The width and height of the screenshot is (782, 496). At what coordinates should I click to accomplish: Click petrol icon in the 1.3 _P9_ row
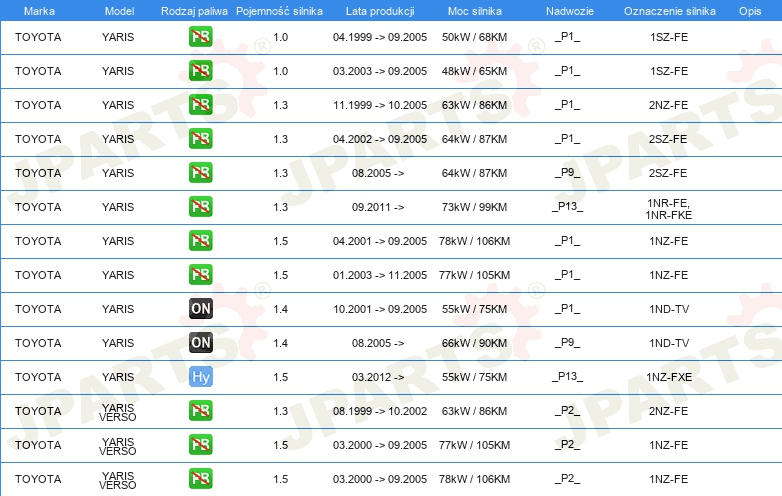click(200, 172)
